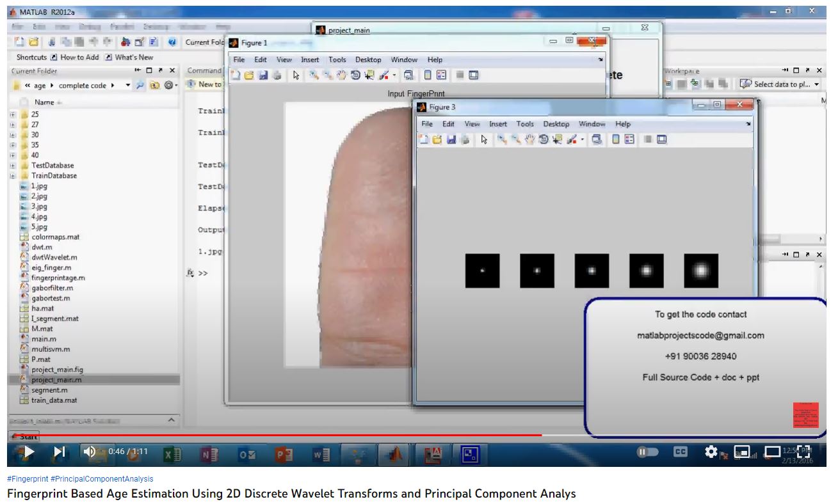Select the Pan hand tool in Figure 3
This screenshot has width=831, height=504.
pyautogui.click(x=530, y=139)
